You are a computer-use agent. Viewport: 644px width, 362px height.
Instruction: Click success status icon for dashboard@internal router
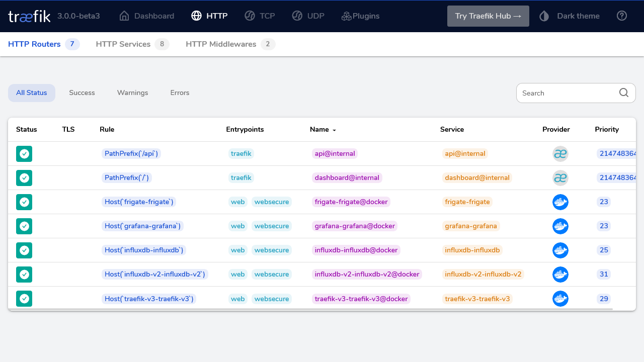coord(24,178)
